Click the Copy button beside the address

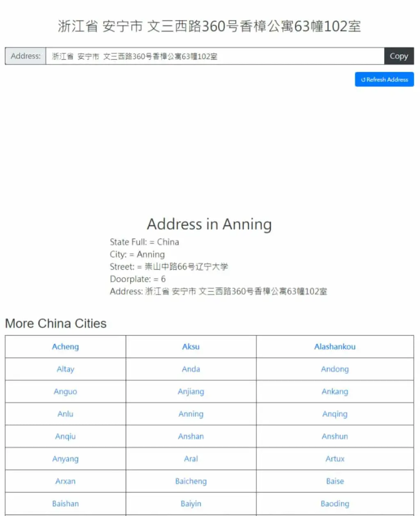[399, 56]
